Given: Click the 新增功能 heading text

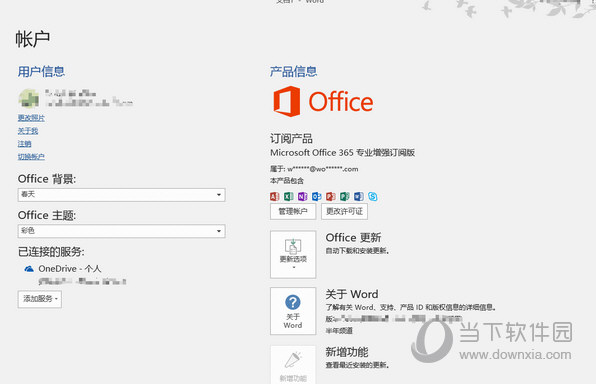Looking at the screenshot, I should click(347, 352).
